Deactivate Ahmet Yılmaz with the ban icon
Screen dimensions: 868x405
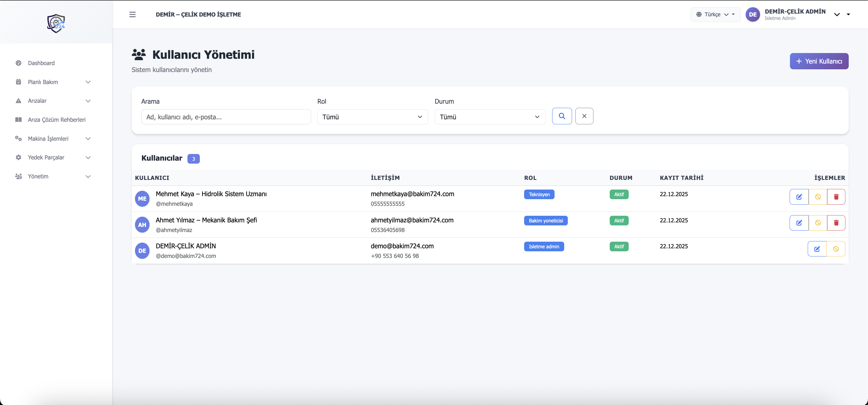click(x=818, y=223)
